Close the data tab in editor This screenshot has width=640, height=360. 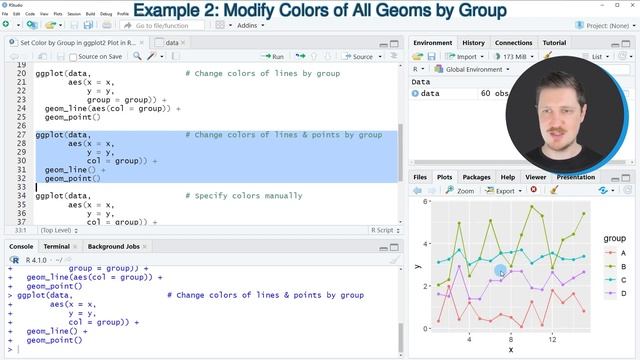coord(183,42)
